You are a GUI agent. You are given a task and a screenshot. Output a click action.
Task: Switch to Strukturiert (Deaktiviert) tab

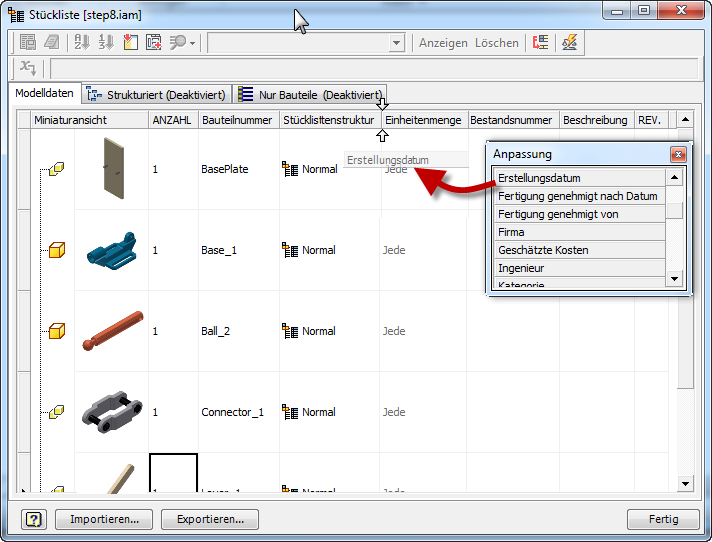(x=156, y=94)
